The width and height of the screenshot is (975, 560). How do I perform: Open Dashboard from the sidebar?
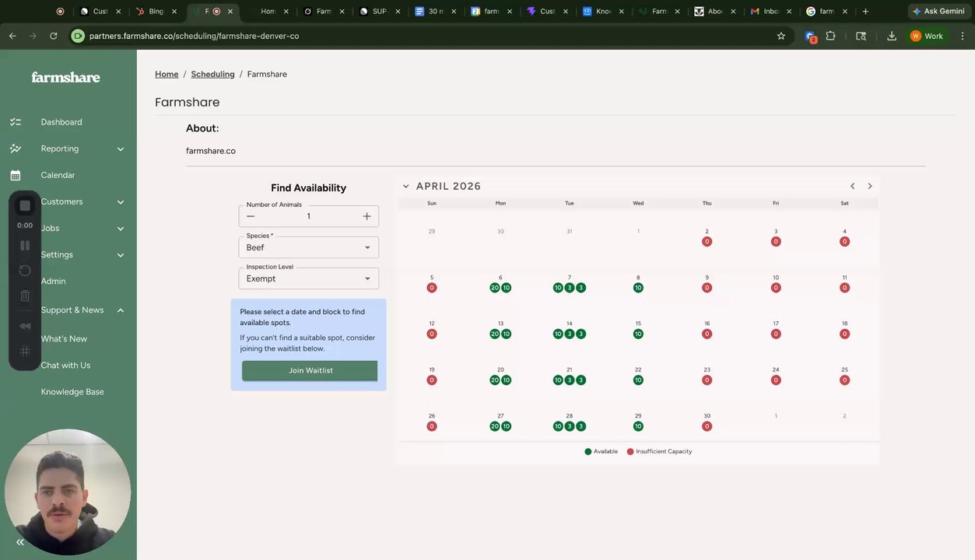point(61,122)
